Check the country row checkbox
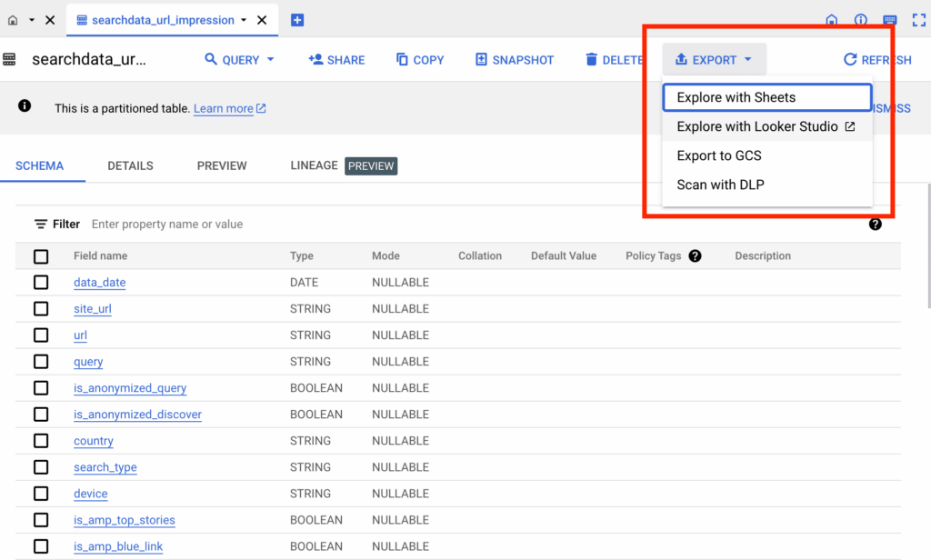931x560 pixels. tap(41, 441)
